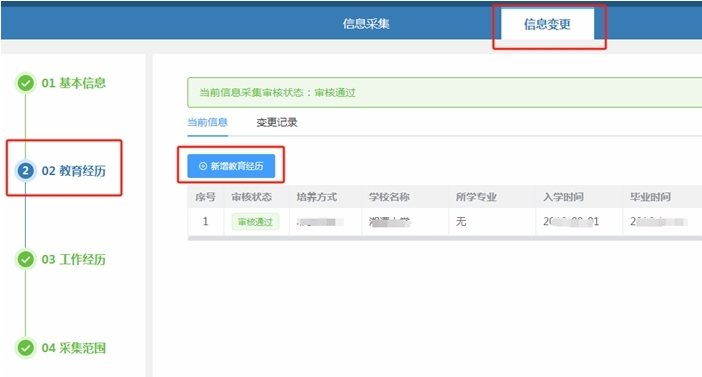
Task: Go to step 04 采集范围
Action: [73, 348]
